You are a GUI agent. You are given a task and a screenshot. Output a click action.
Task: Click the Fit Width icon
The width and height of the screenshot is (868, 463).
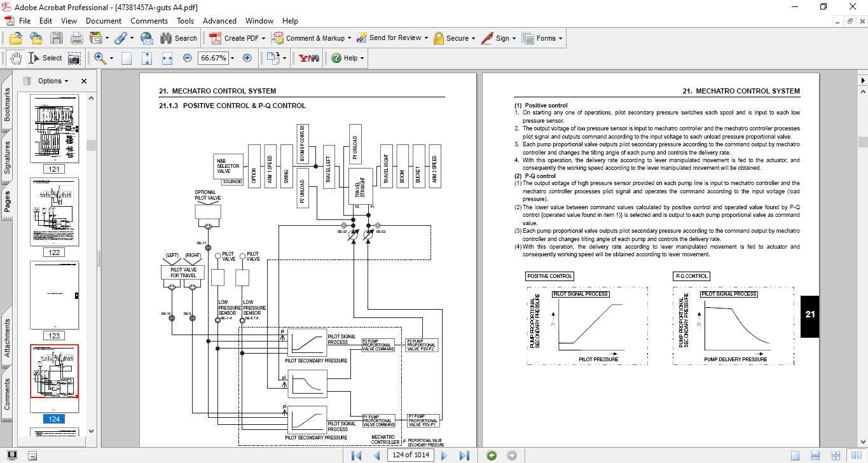pos(167,58)
